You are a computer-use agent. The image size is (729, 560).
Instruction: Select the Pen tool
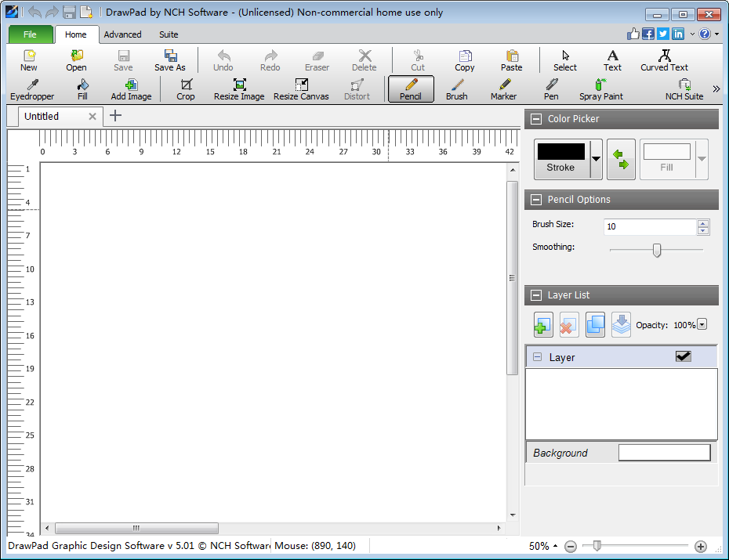551,89
